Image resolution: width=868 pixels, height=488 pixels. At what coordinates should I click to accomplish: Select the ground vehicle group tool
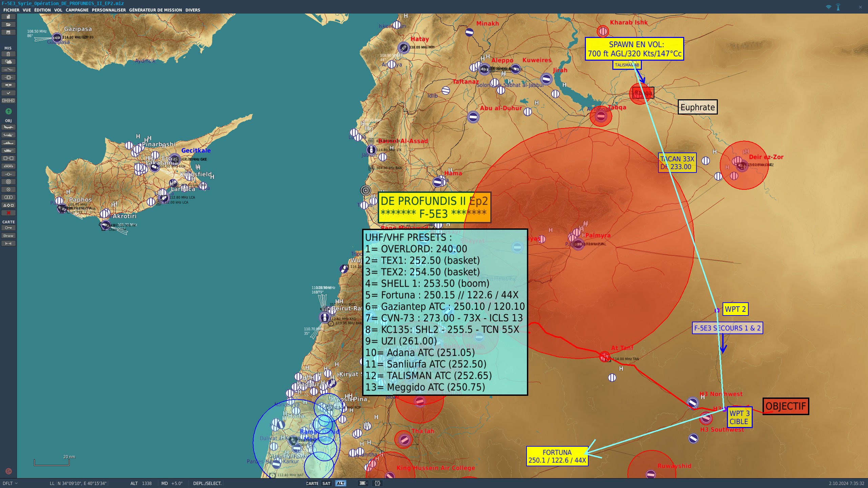click(8, 151)
